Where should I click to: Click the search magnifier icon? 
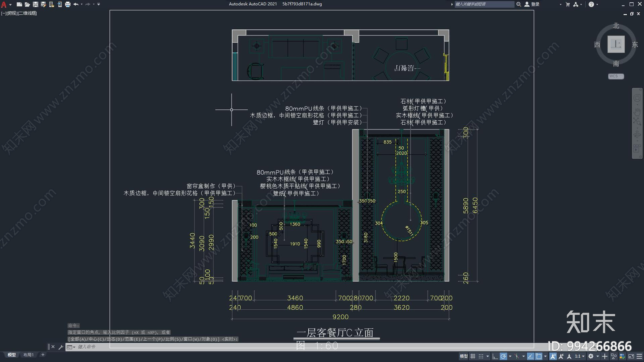tap(519, 4)
